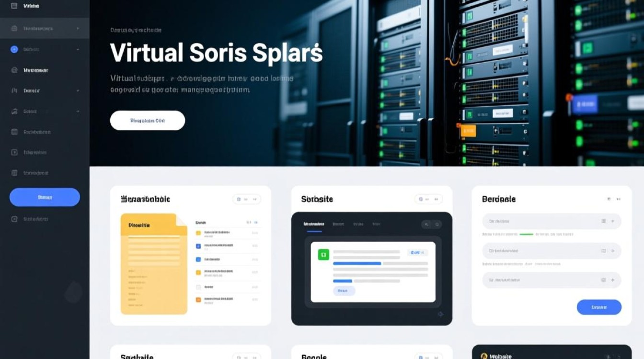The image size is (644, 359).
Task: Click the first input field in Berdnaie card
Action: coord(541,221)
